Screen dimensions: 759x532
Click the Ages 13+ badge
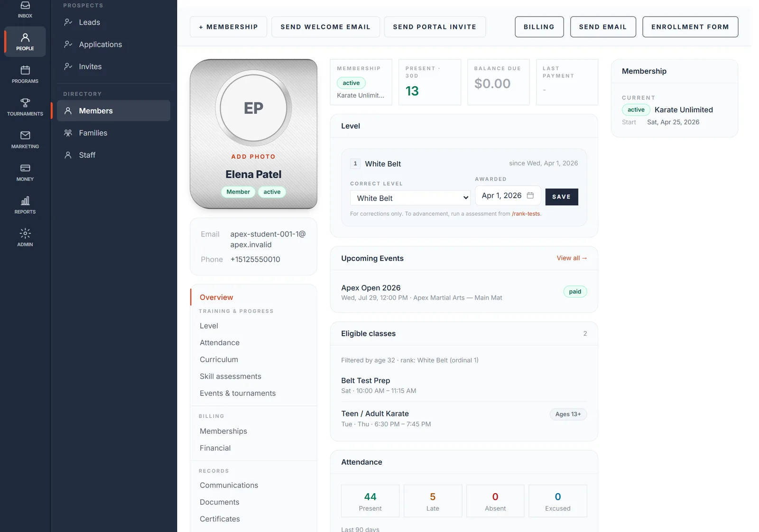[568, 414]
